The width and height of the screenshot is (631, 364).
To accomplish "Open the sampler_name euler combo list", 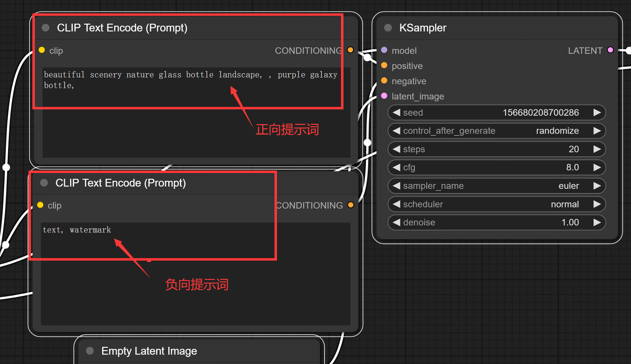I will point(497,186).
